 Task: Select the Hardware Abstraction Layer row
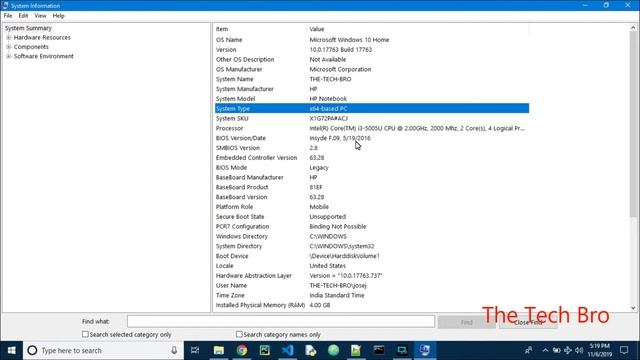pyautogui.click(x=372, y=276)
